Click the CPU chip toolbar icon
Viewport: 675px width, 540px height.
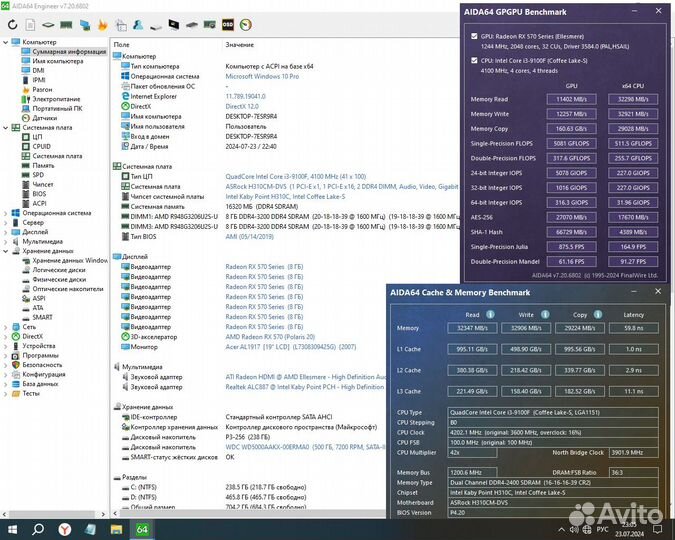48,25
